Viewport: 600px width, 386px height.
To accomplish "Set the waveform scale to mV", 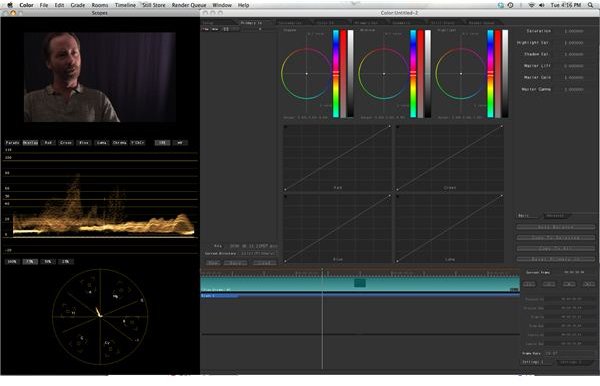I will point(180,143).
